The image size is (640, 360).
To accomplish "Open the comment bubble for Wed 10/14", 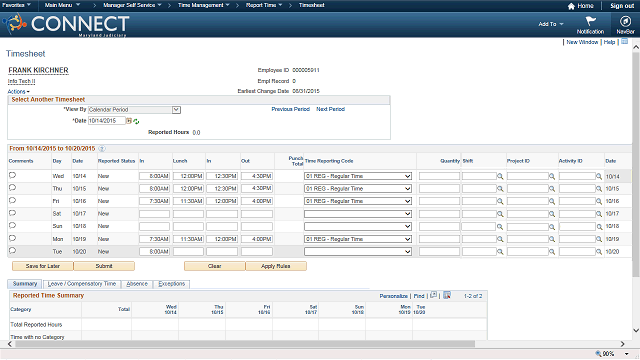I will [12, 175].
